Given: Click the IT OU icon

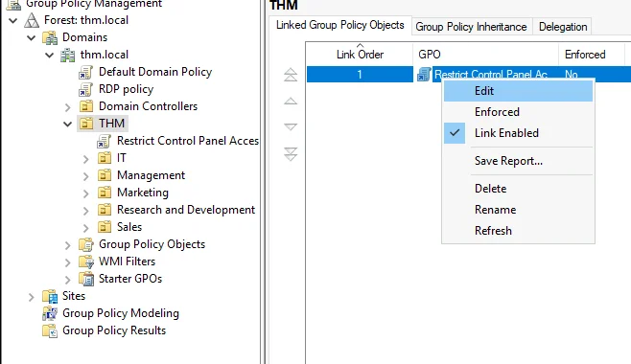Looking at the screenshot, I should [105, 158].
